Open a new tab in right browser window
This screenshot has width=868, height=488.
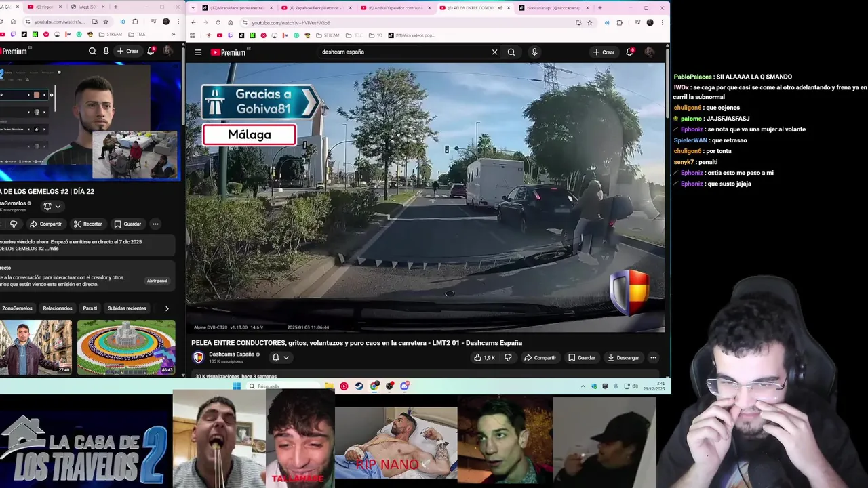coord(599,8)
